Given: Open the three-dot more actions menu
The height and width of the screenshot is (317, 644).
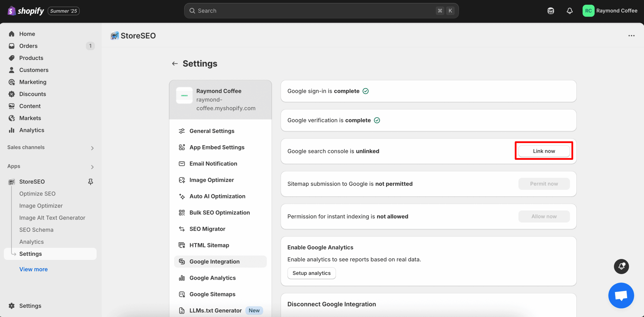Looking at the screenshot, I should [631, 36].
